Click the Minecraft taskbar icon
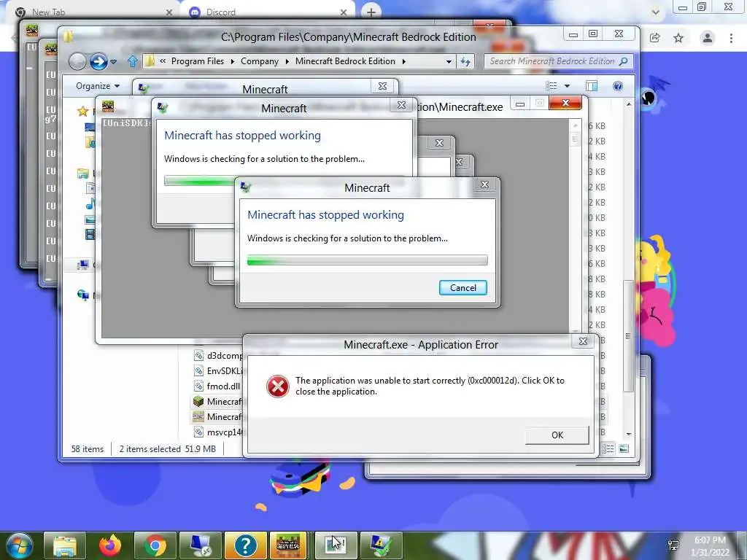The height and width of the screenshot is (560, 747). (x=288, y=545)
